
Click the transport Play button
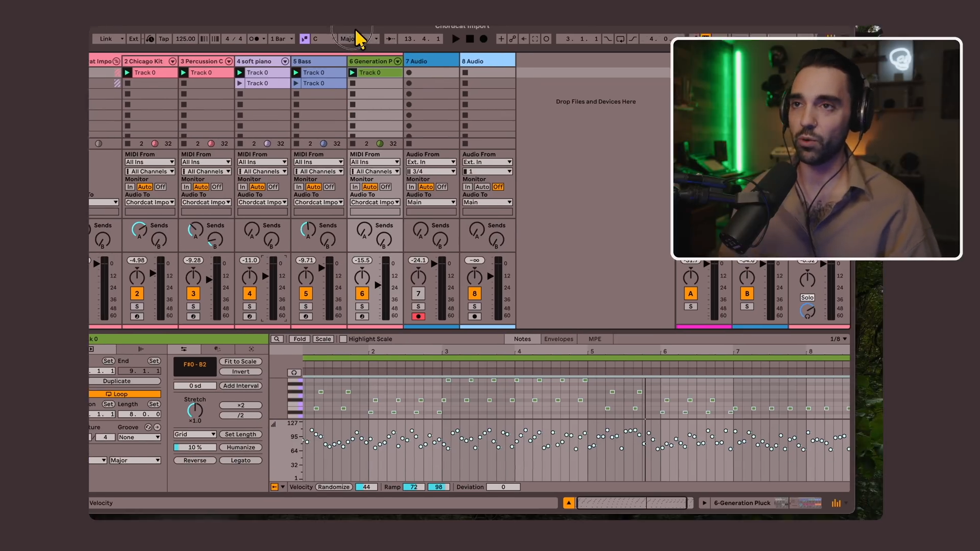pos(456,39)
